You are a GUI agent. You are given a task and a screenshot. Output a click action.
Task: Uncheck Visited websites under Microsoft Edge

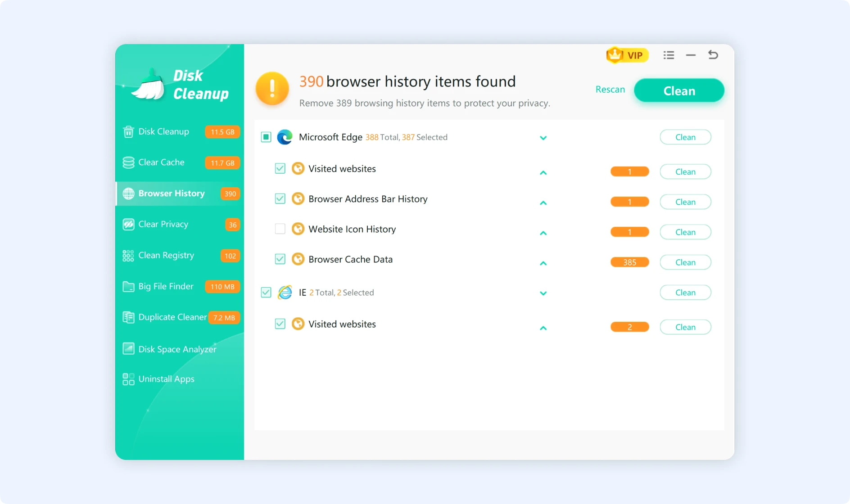pyautogui.click(x=280, y=168)
